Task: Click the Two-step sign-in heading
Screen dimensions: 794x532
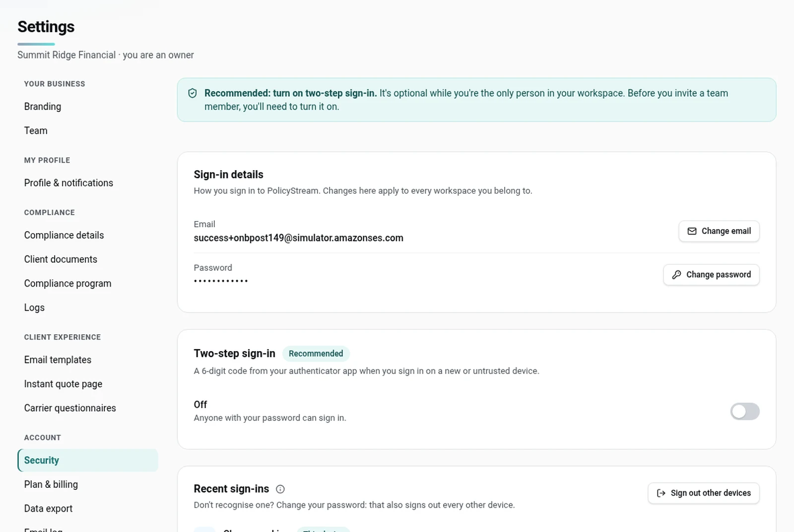Action: click(234, 354)
